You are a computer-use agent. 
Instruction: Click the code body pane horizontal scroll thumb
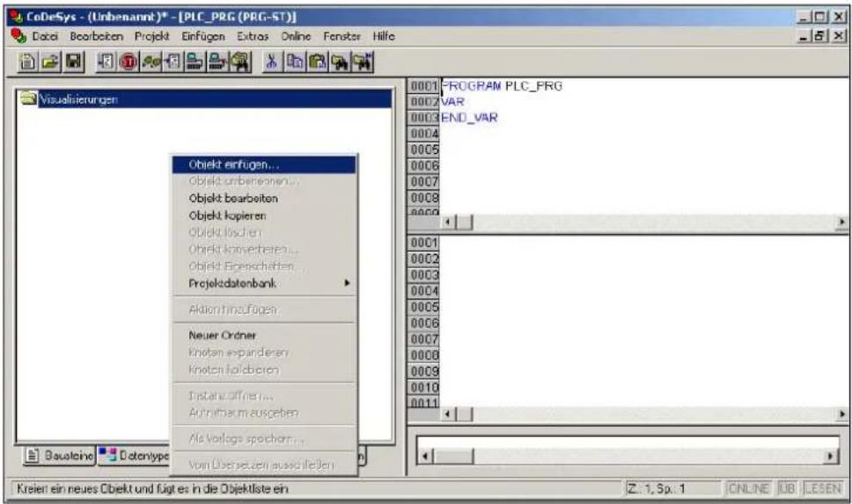(x=464, y=415)
